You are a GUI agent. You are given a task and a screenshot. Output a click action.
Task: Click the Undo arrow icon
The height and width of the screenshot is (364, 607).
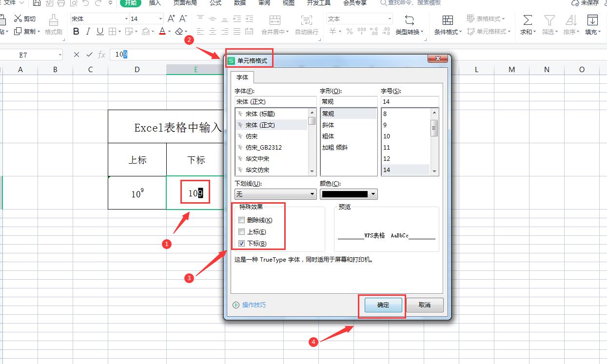click(x=86, y=3)
